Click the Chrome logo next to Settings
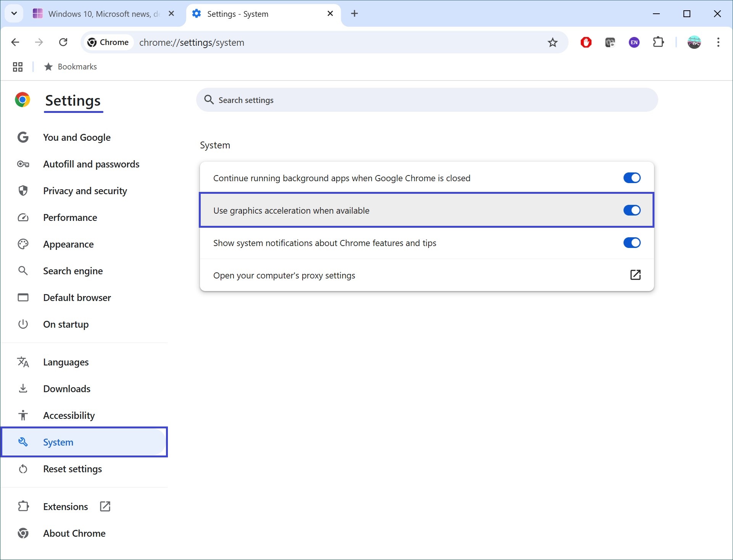Screen dimensions: 733x560 pyautogui.click(x=23, y=100)
